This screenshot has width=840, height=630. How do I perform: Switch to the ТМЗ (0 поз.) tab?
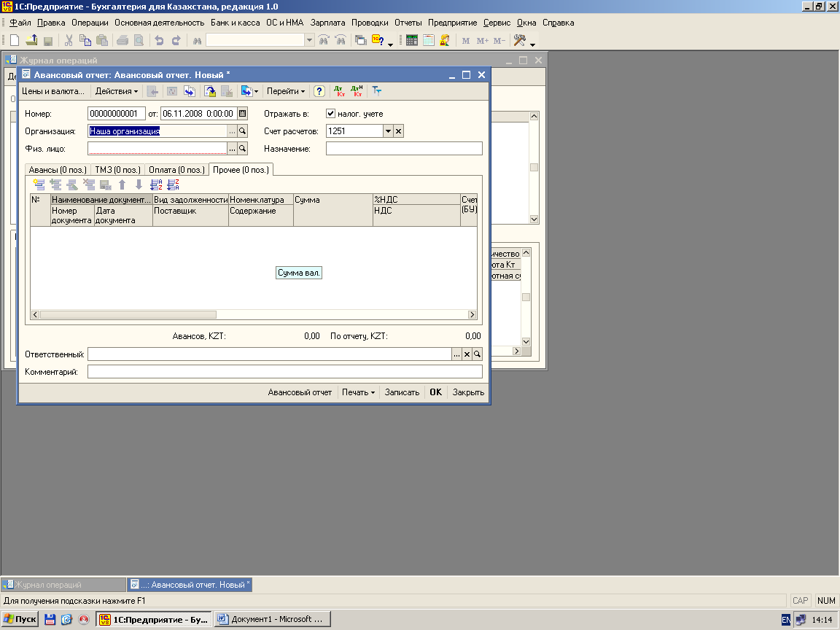point(118,170)
